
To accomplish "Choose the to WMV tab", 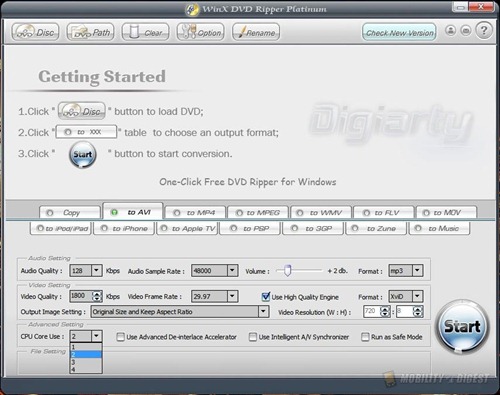I will pos(321,212).
